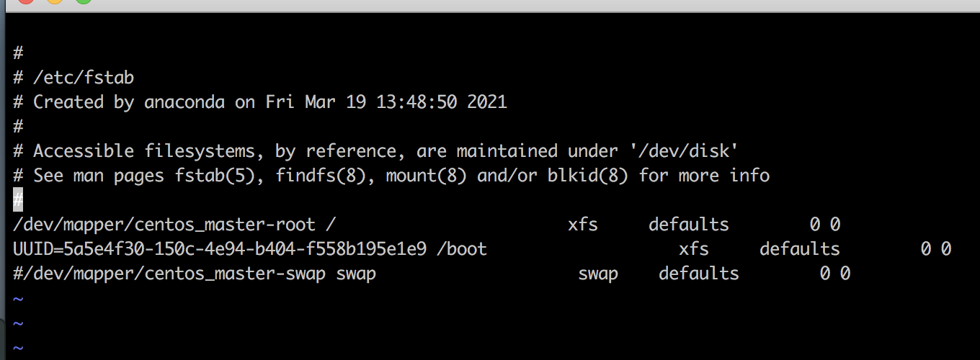
Task: Click the highlighted cursor block character
Action: click(18, 199)
